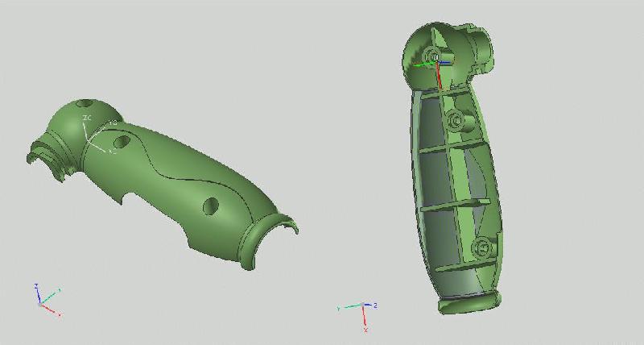The height and width of the screenshot is (345, 644).
Task: Select the ZC axis label on left model
Action: click(87, 118)
